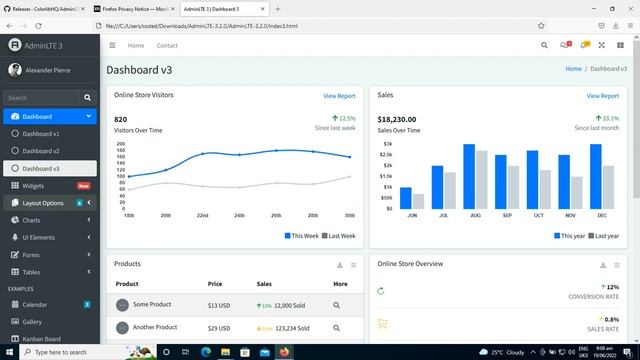Click magnifier for Another Product row
The height and width of the screenshot is (360, 640).
(336, 328)
